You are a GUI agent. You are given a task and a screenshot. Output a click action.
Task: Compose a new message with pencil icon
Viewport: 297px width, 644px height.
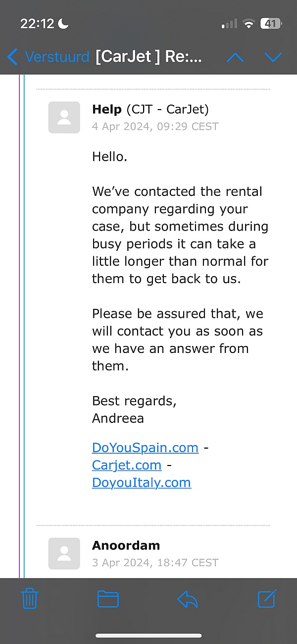[x=267, y=599]
